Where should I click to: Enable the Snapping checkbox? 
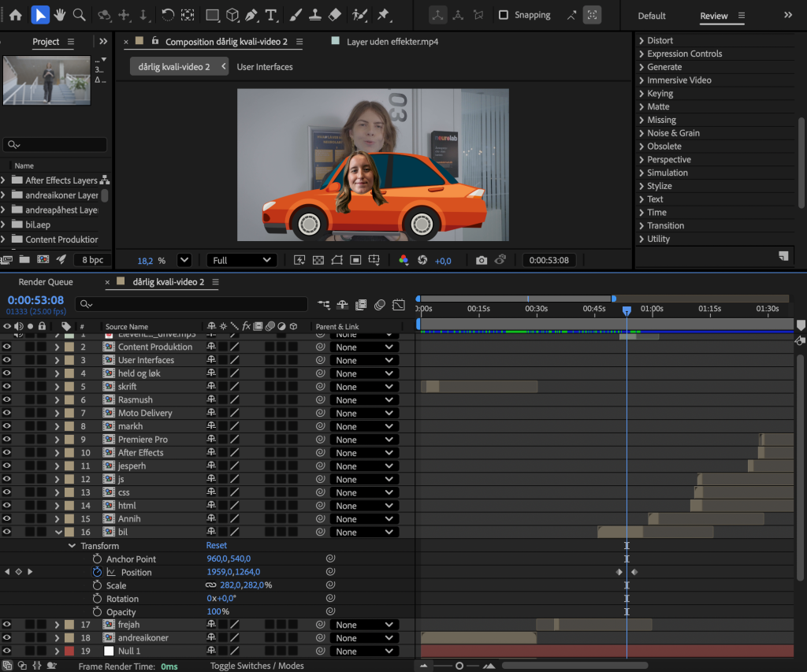[504, 15]
